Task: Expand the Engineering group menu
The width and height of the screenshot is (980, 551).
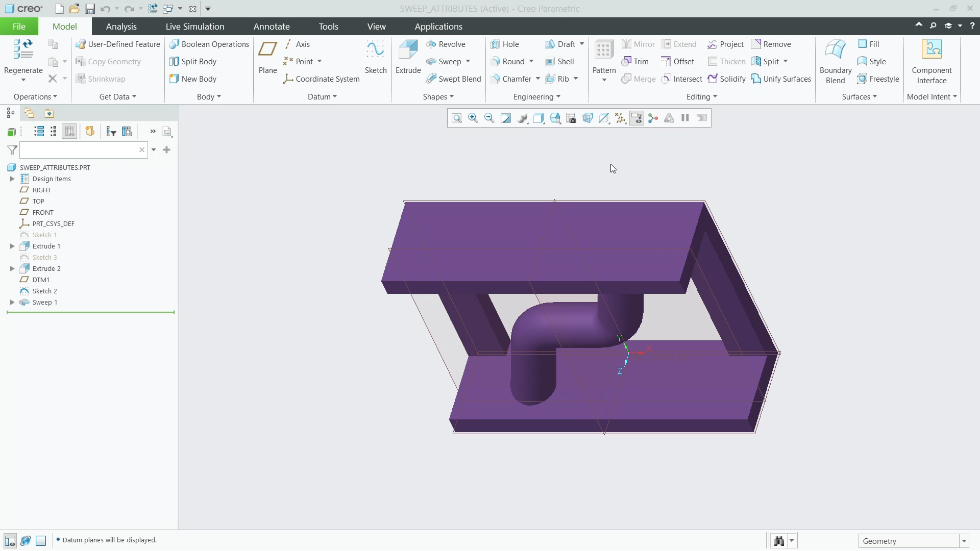Action: click(x=537, y=97)
